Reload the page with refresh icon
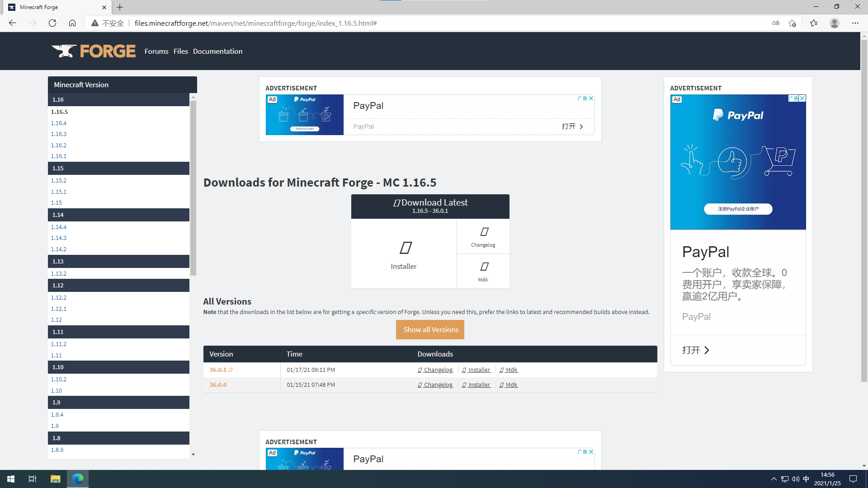 52,23
